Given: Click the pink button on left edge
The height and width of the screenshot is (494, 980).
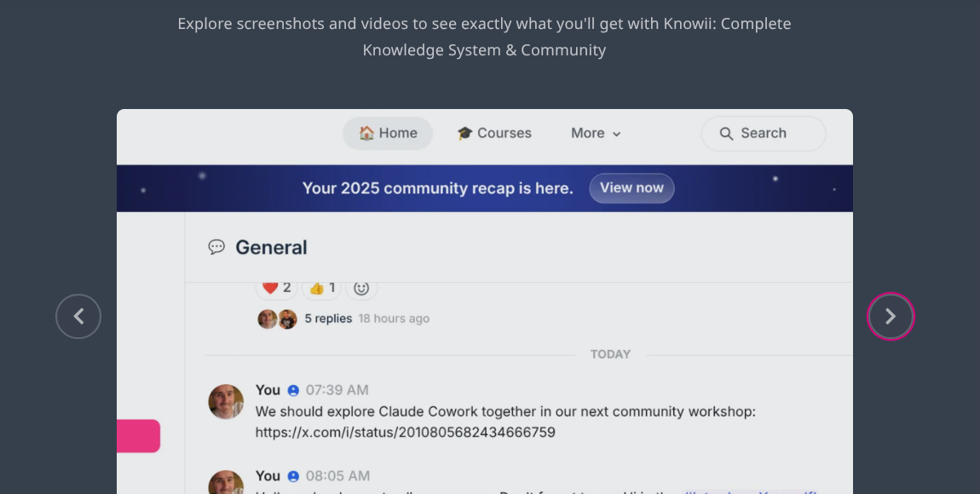Looking at the screenshot, I should [x=138, y=436].
